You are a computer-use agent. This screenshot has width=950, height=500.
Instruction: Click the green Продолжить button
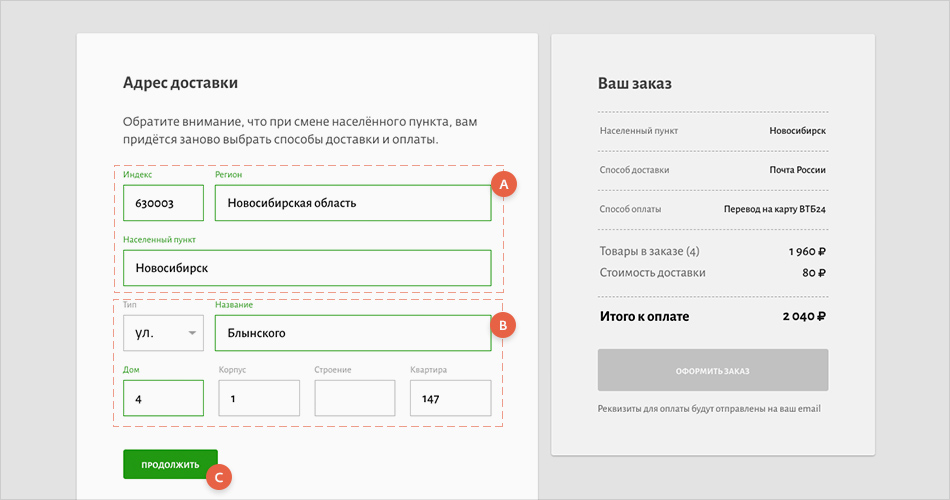point(170,464)
